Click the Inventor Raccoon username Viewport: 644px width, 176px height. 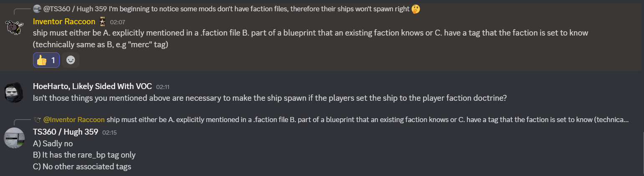64,21
